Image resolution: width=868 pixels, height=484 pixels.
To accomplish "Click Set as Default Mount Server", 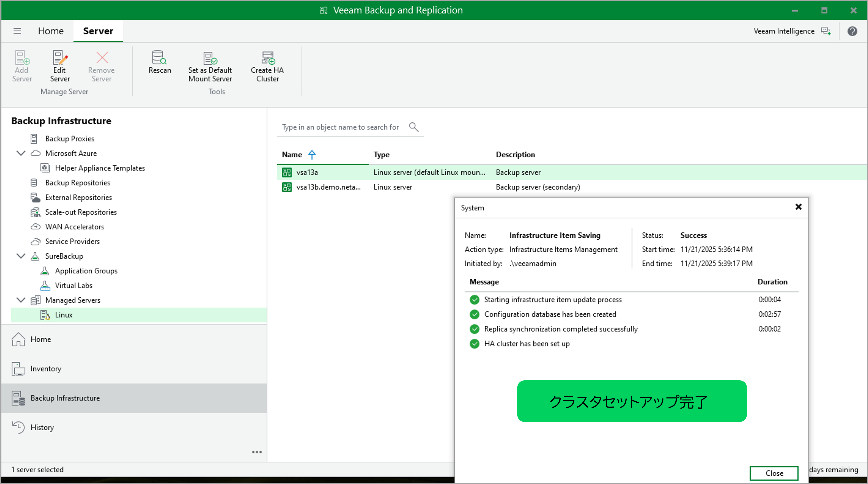I will pos(209,66).
